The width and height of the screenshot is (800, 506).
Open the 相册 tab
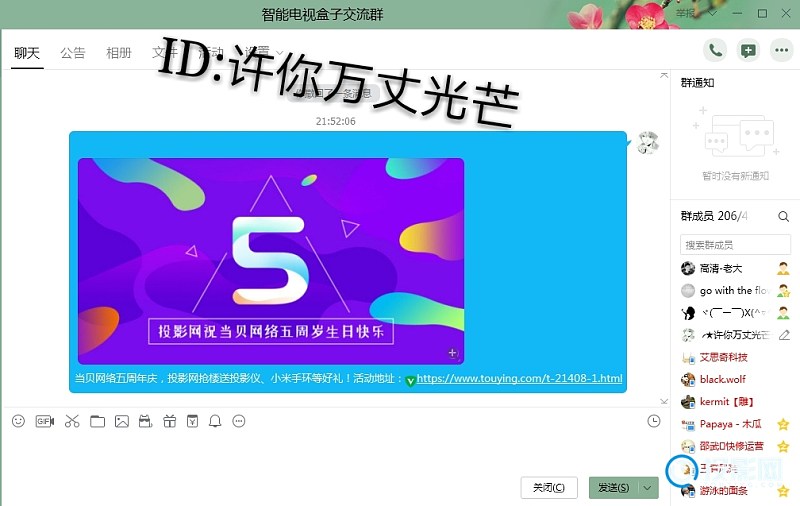tap(118, 53)
